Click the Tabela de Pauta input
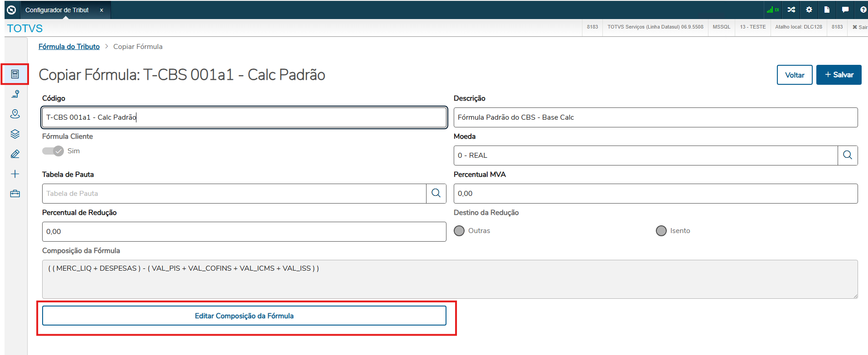The height and width of the screenshot is (355, 868). point(234,194)
